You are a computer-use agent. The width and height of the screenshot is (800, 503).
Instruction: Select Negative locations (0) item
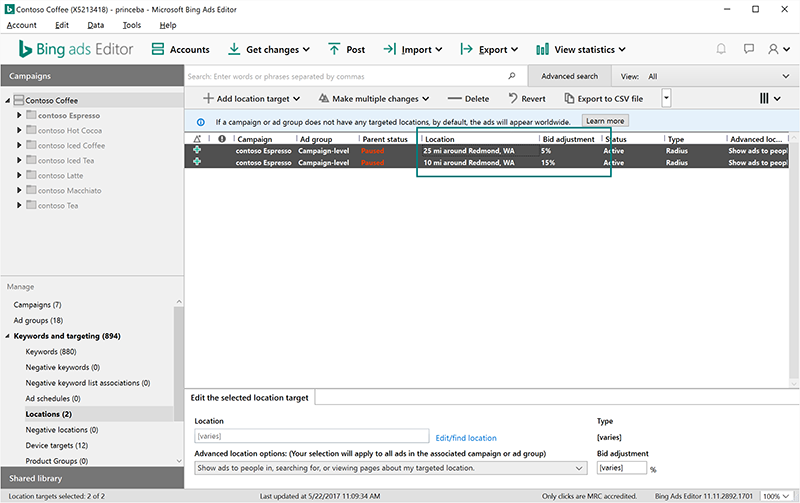(62, 430)
